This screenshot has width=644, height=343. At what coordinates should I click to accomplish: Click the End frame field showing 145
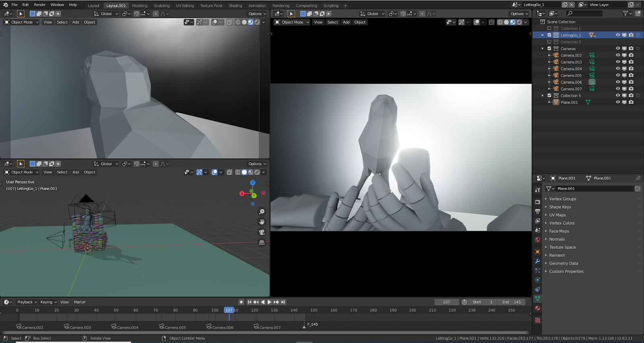click(x=511, y=302)
